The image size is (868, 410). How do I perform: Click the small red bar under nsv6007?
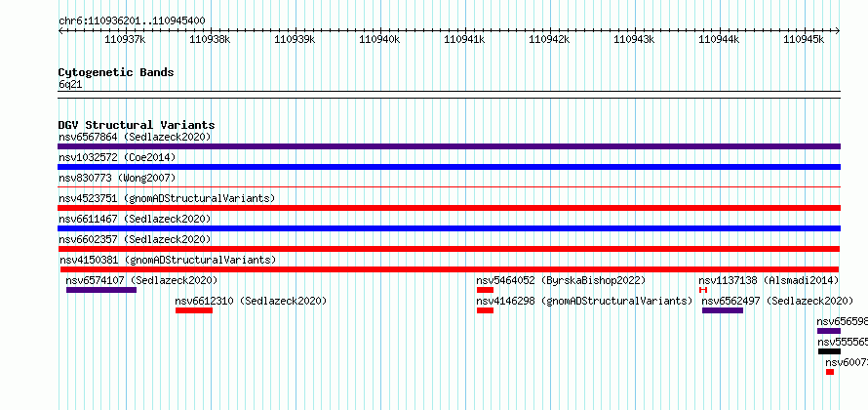pyautogui.click(x=830, y=372)
